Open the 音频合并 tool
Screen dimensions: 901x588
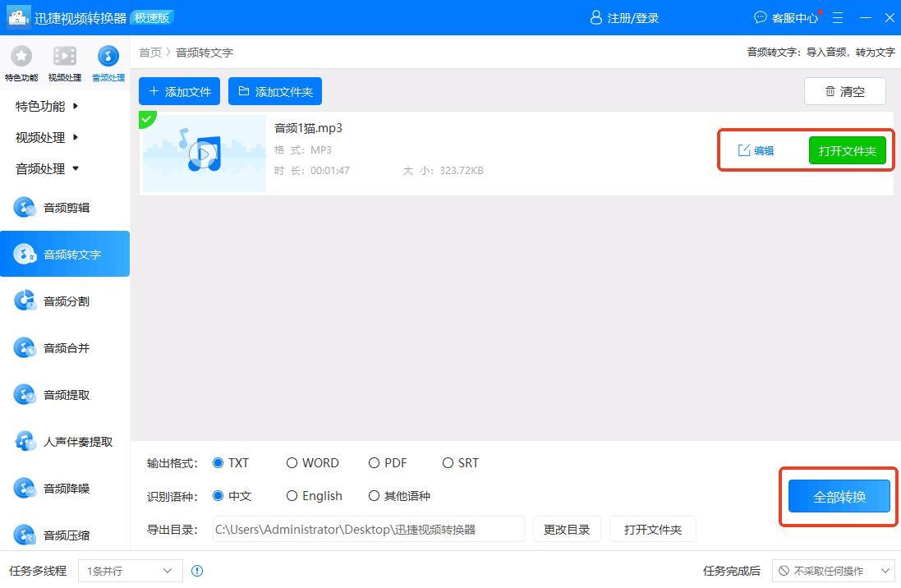(66, 348)
